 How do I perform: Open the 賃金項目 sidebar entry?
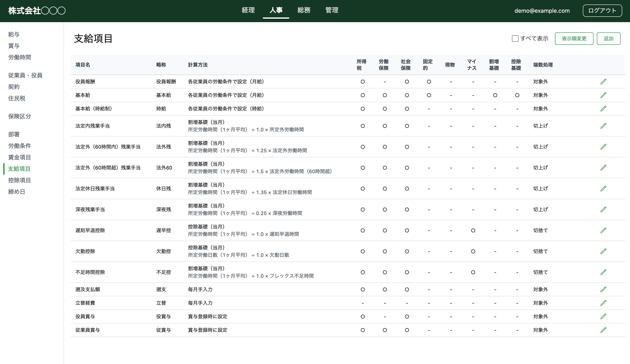pos(19,157)
